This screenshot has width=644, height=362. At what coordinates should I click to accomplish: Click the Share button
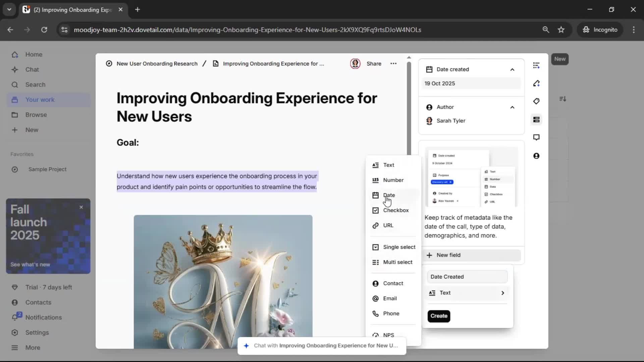(374, 64)
